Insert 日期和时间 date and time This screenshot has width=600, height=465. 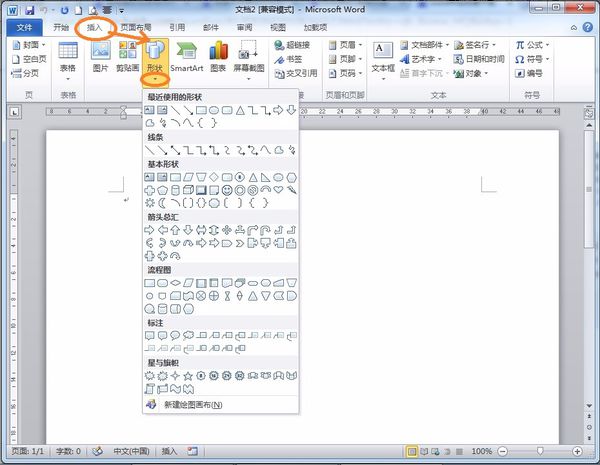(479, 59)
